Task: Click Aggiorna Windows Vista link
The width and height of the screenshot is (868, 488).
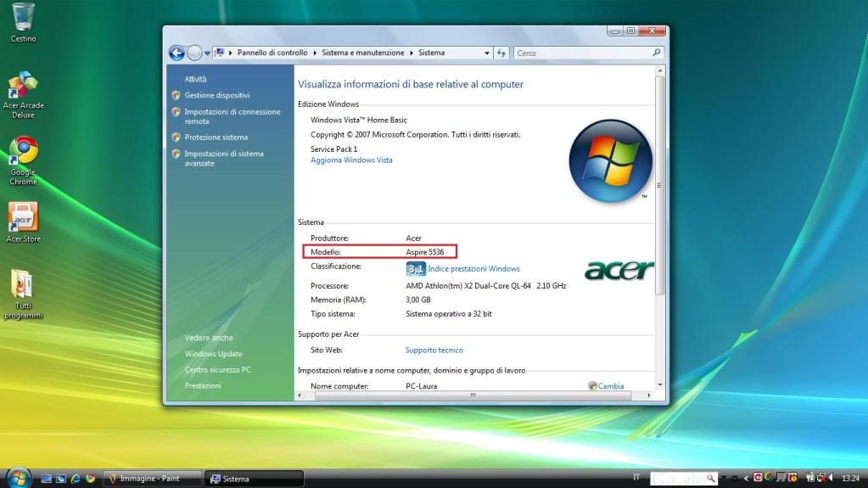Action: (351, 160)
